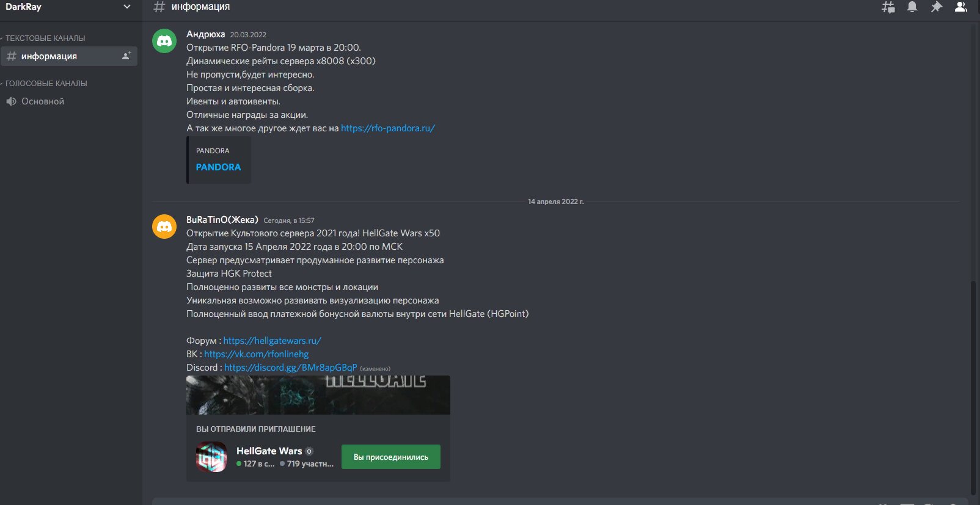Toggle member list icon
980x505 pixels.
961,7
